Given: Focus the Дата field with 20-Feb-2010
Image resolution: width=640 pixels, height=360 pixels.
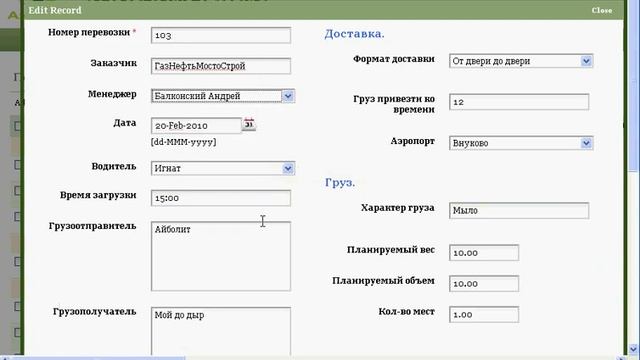Looking at the screenshot, I should [196, 125].
